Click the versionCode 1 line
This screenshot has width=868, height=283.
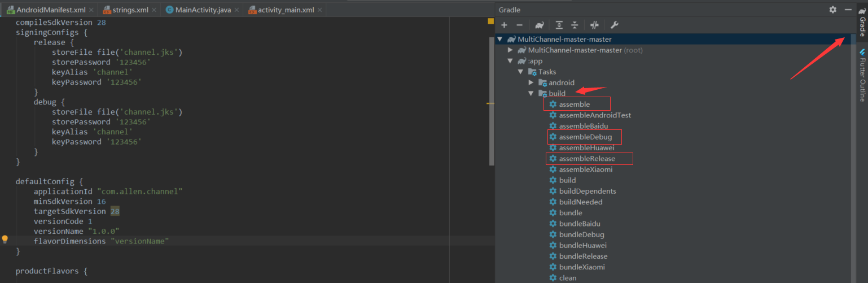(63, 221)
